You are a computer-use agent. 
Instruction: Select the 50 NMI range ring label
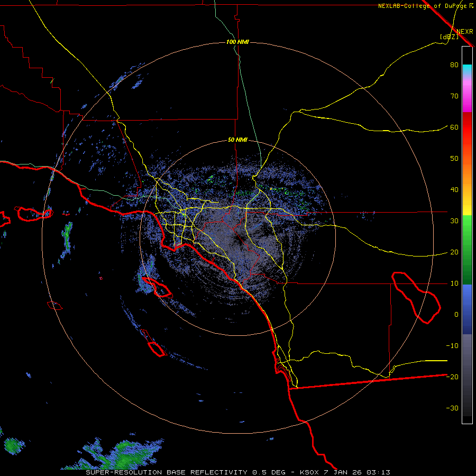[237, 140]
